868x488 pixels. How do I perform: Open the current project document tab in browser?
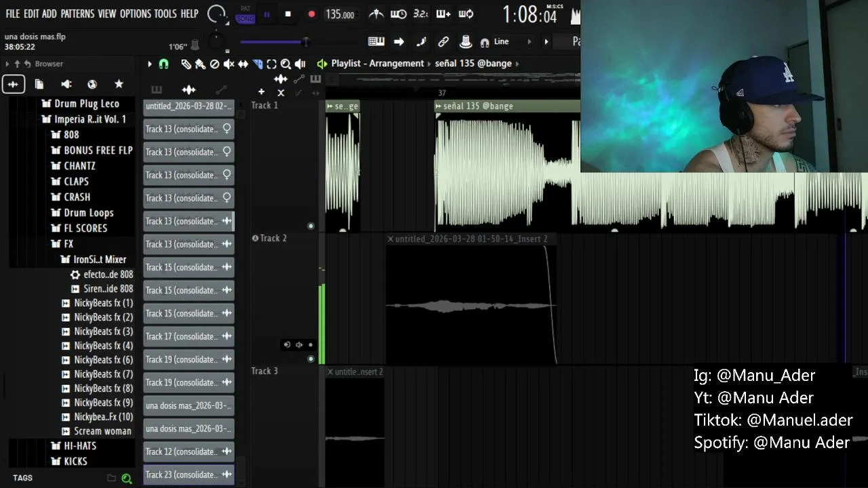pos(39,84)
